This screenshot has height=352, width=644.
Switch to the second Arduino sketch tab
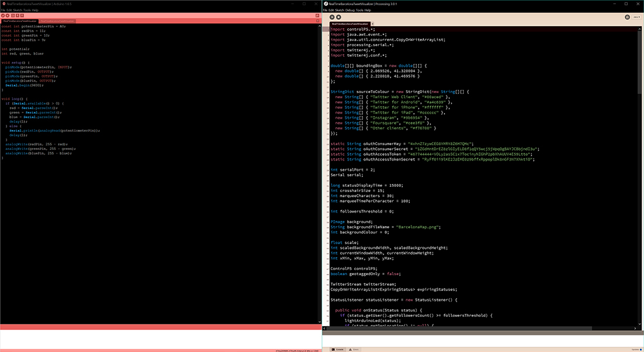coord(57,21)
